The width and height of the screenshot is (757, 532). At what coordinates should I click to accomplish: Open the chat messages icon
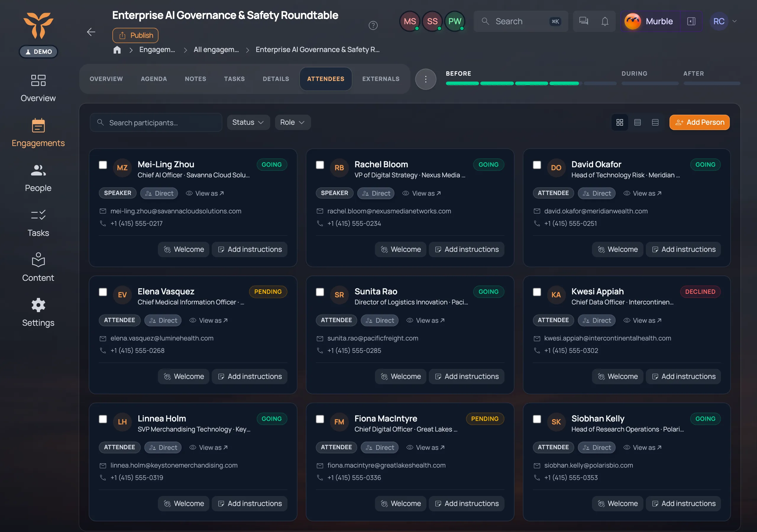click(584, 21)
